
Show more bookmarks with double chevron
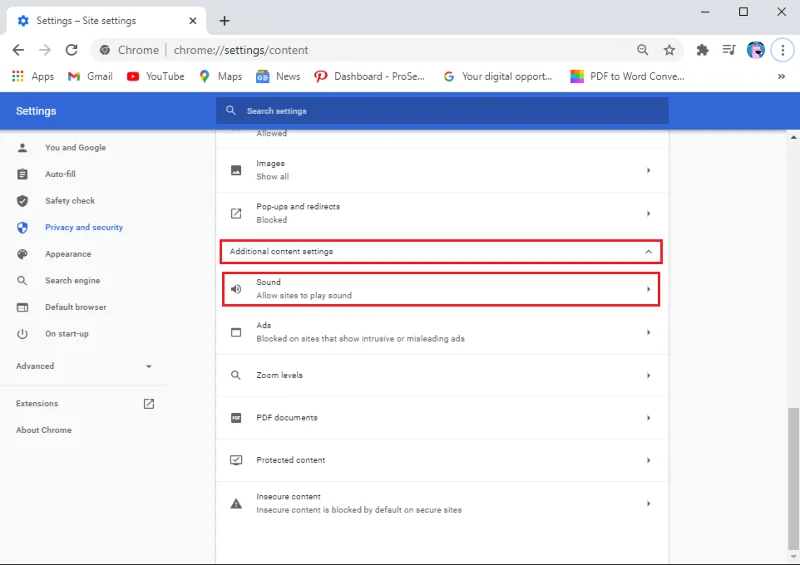(781, 77)
